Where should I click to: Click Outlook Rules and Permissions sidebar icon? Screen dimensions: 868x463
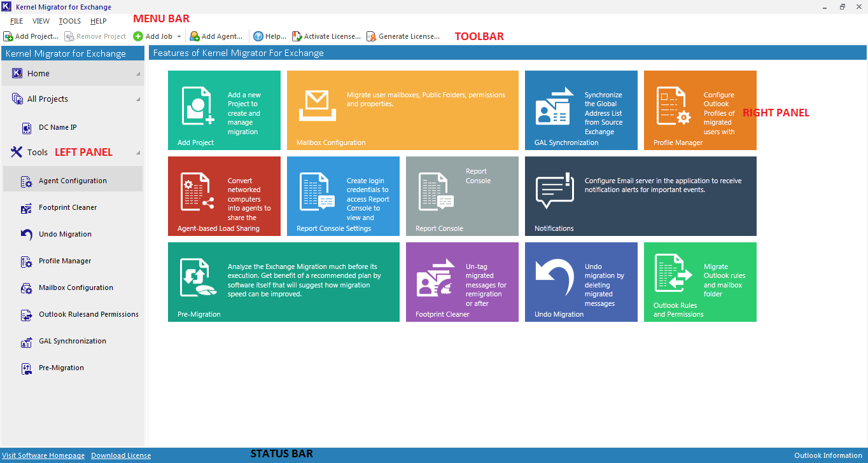tap(27, 315)
